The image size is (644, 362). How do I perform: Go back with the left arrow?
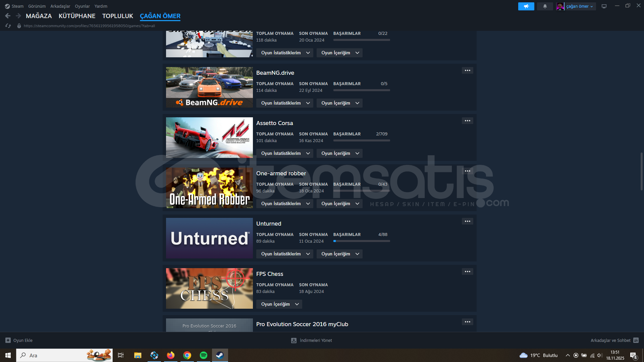[8, 16]
